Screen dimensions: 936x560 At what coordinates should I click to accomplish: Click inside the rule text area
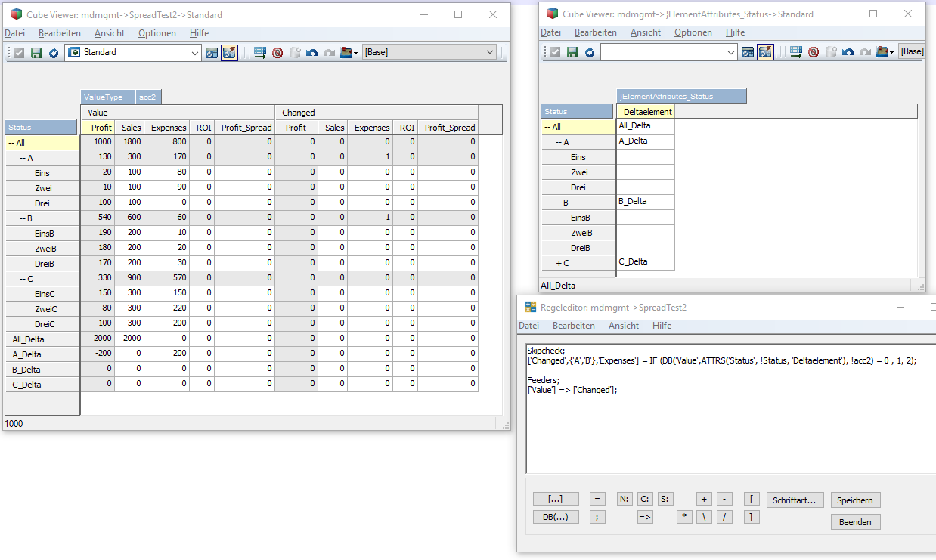coord(718,431)
